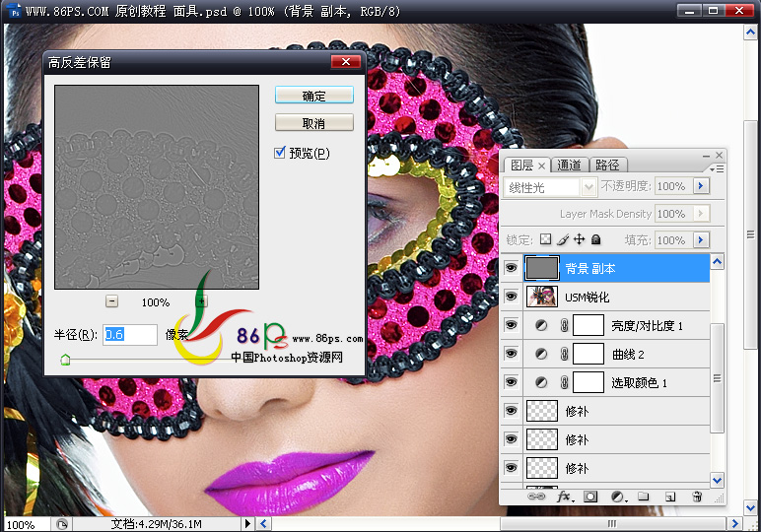Click the 取消 cancel button
This screenshot has height=532, width=761.
pos(313,123)
